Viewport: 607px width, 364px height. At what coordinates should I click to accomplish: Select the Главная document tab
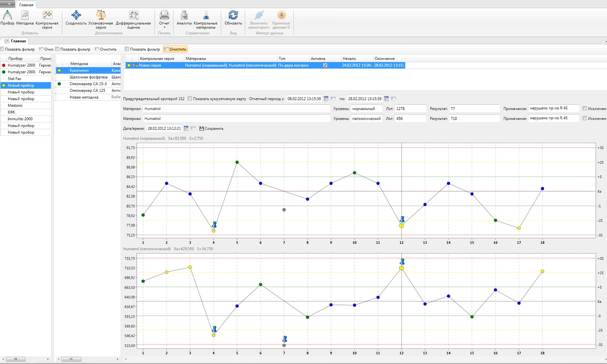tap(15, 41)
